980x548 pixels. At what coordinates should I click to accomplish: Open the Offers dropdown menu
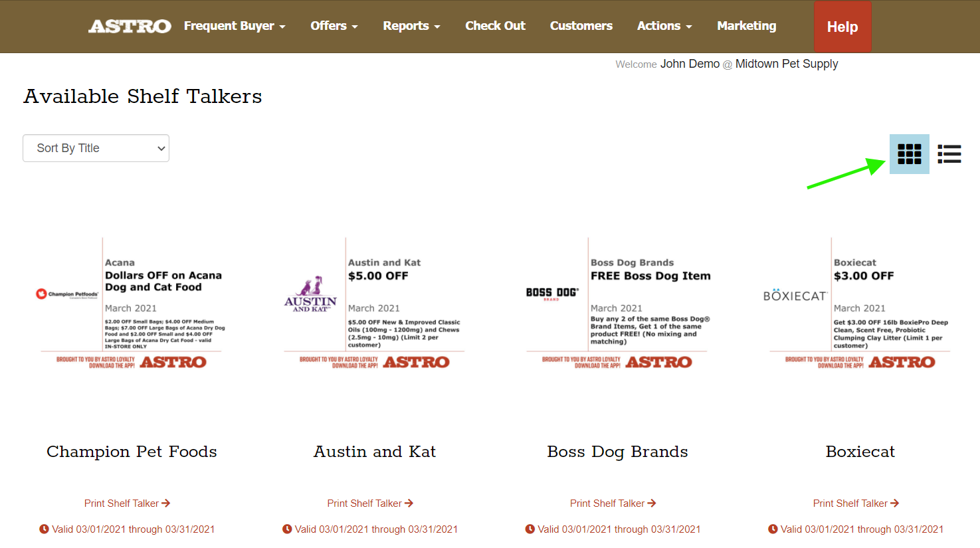(334, 26)
